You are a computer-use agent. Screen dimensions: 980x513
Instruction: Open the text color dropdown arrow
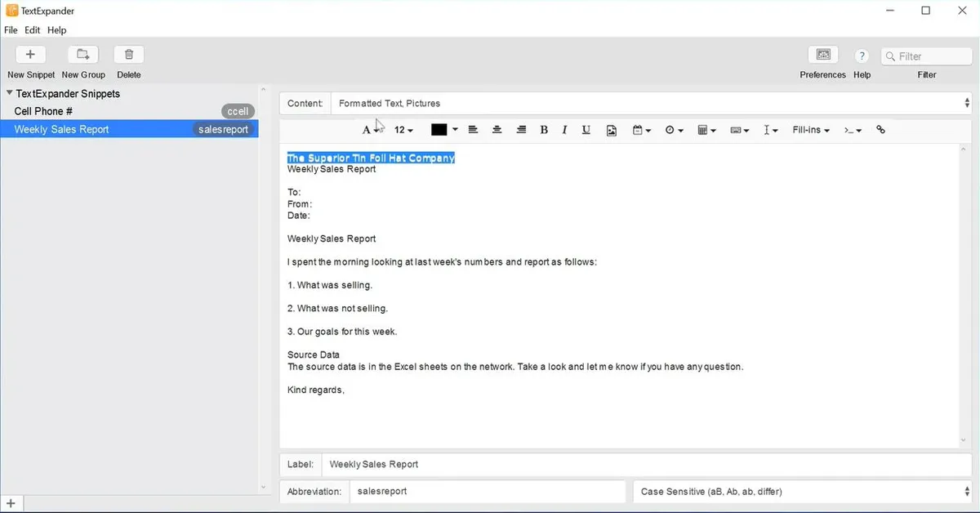pyautogui.click(x=455, y=130)
